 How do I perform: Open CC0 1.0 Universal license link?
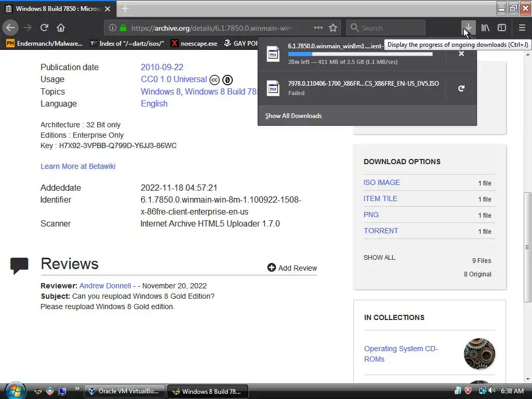174,79
